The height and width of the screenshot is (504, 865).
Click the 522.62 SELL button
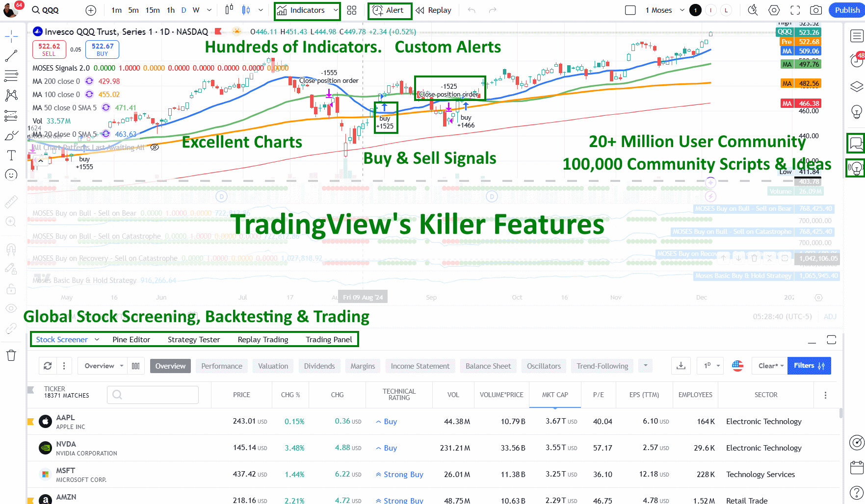coord(49,50)
